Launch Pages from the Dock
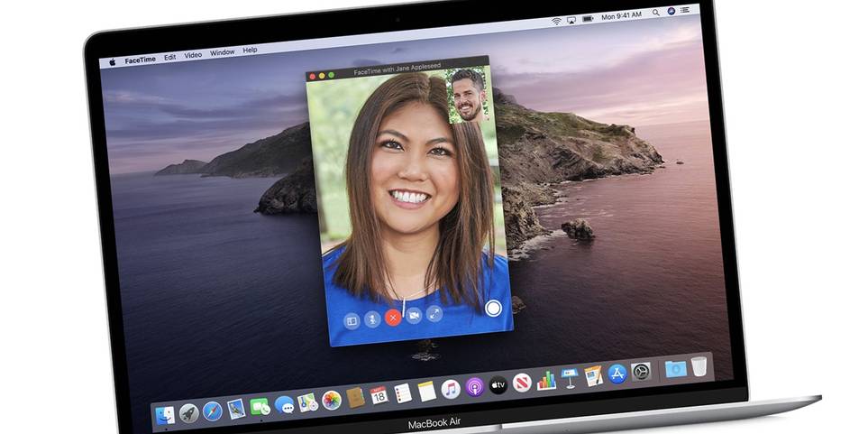The height and width of the screenshot is (434, 868). click(593, 375)
